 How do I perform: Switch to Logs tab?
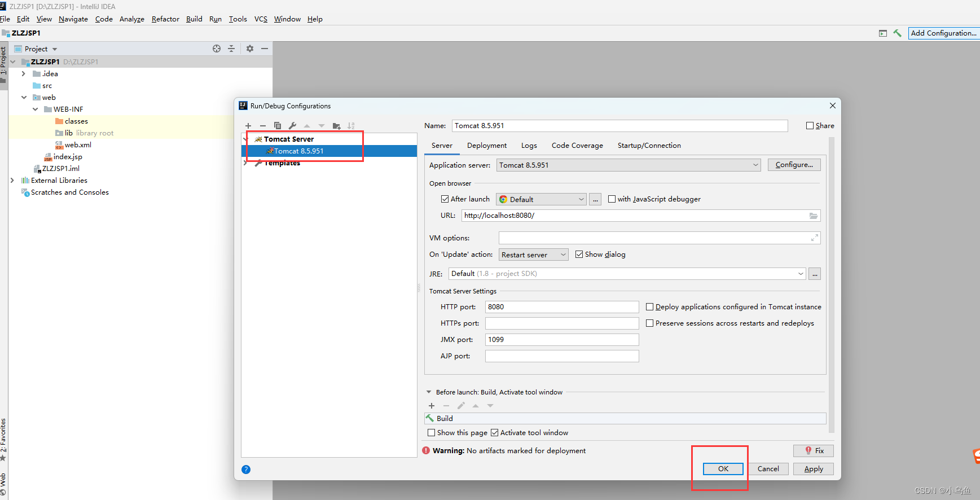pyautogui.click(x=529, y=146)
